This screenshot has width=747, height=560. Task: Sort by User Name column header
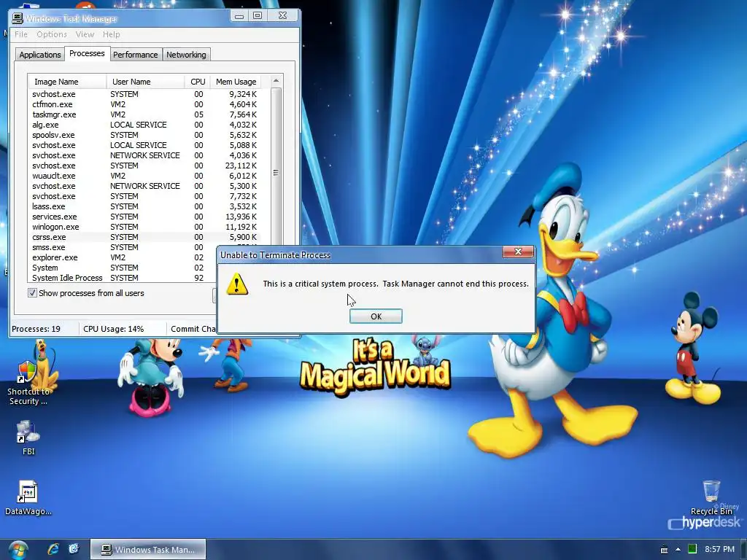coord(145,82)
